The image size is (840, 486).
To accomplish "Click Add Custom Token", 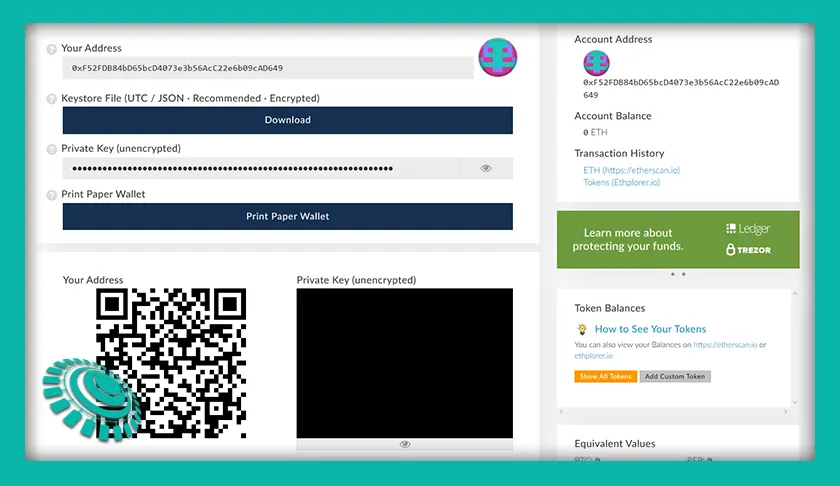I will 675,377.
